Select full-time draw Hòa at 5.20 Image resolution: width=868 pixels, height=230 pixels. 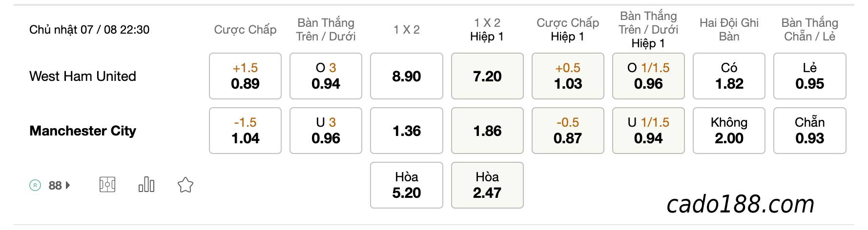pyautogui.click(x=407, y=185)
